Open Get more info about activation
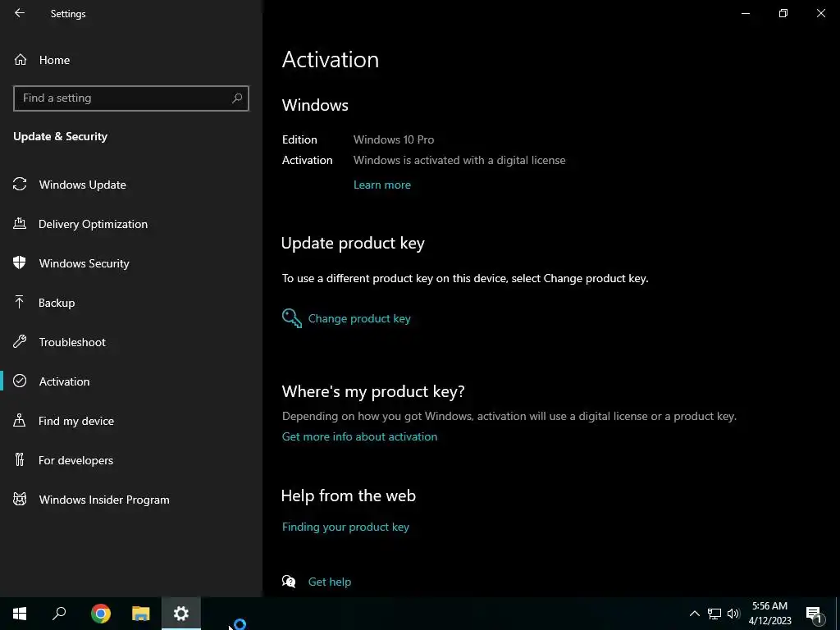 [x=359, y=436]
